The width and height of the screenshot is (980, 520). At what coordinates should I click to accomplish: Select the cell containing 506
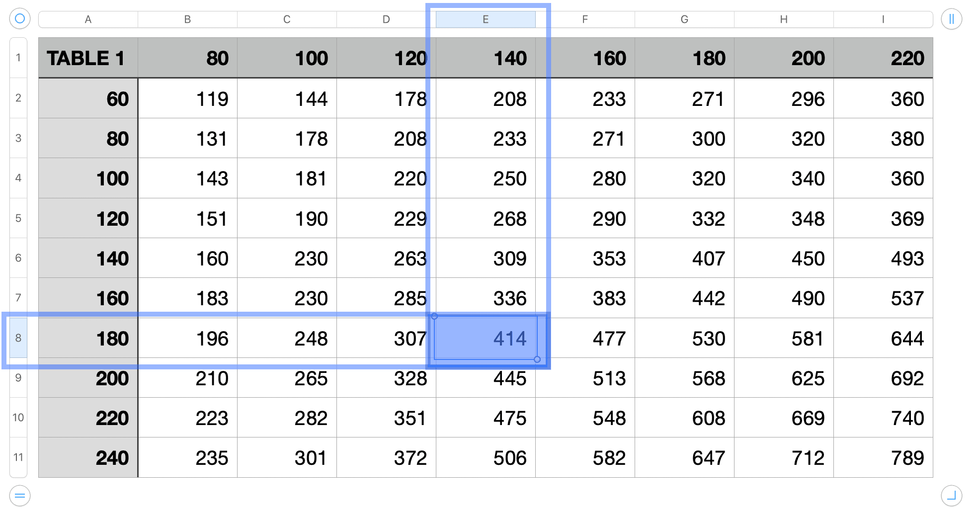click(486, 458)
